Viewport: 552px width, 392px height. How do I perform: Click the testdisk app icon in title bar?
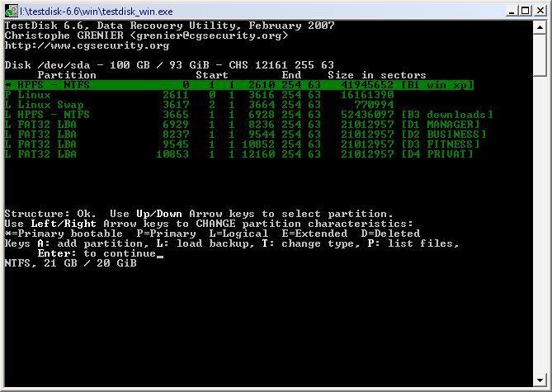click(12, 11)
